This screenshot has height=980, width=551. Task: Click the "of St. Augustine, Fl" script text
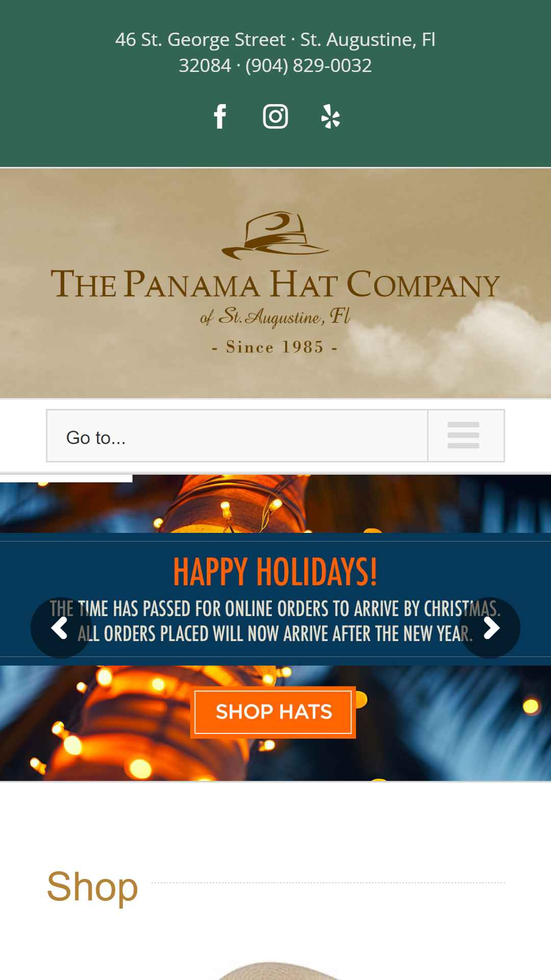click(x=275, y=316)
